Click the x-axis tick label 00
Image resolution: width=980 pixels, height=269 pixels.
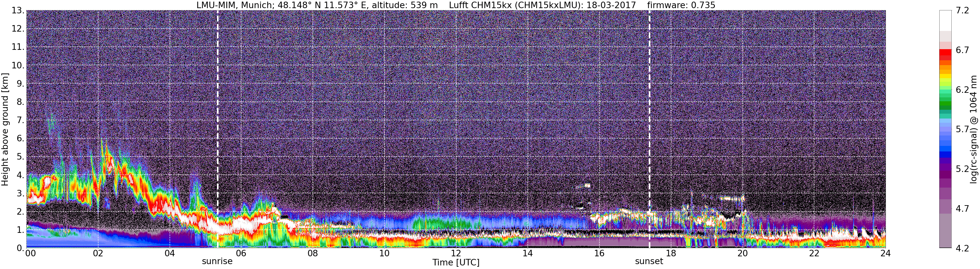(x=30, y=253)
